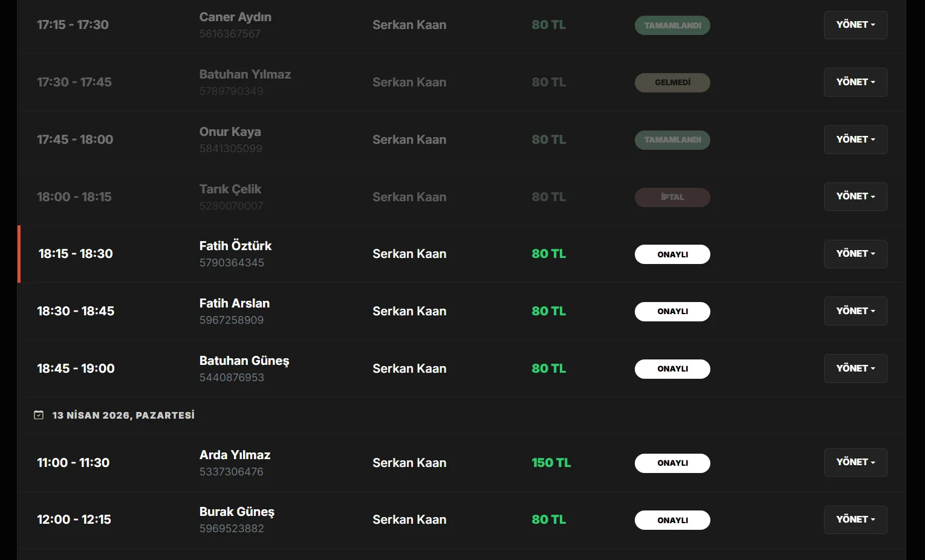Screen dimensions: 925x560
Task: Click the 13 NİSAN 2026, PAZARTESİ date header
Action: click(123, 415)
